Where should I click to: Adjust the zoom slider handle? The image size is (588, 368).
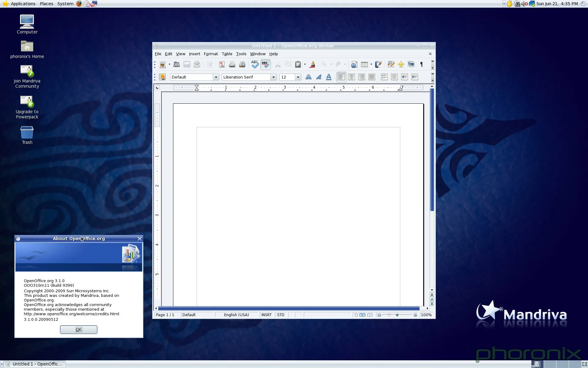click(x=397, y=315)
